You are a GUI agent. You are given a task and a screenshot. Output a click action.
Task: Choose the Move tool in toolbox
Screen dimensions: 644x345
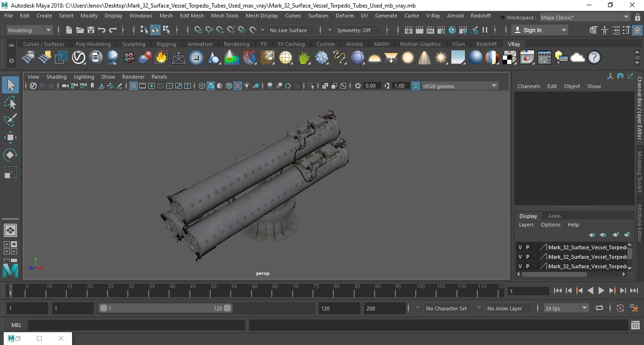click(x=10, y=137)
